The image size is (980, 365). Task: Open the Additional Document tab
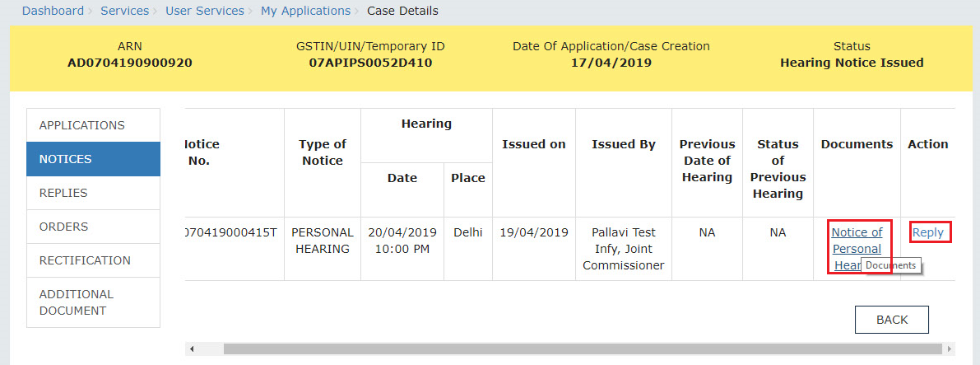93,302
